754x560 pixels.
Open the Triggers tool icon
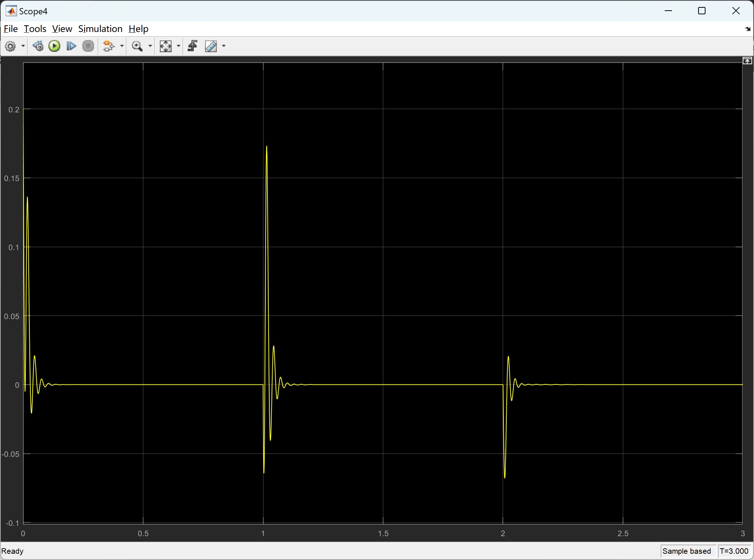click(x=193, y=46)
